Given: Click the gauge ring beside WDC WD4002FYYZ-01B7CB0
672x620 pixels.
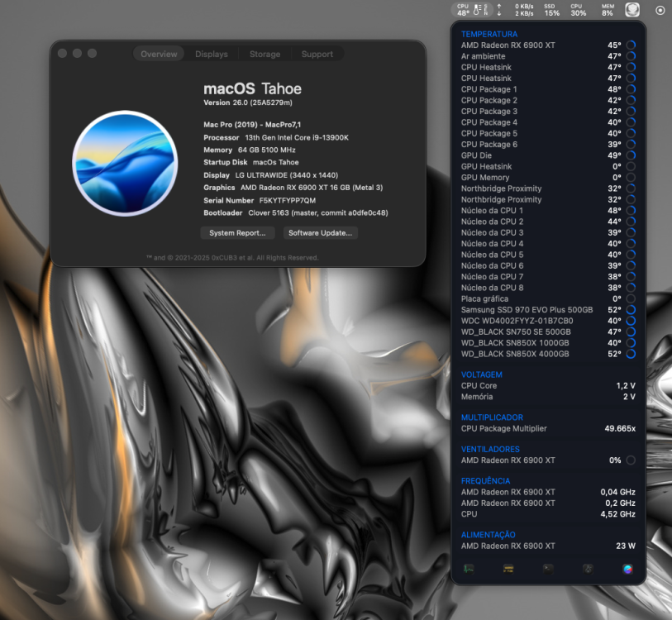Looking at the screenshot, I should point(631,321).
